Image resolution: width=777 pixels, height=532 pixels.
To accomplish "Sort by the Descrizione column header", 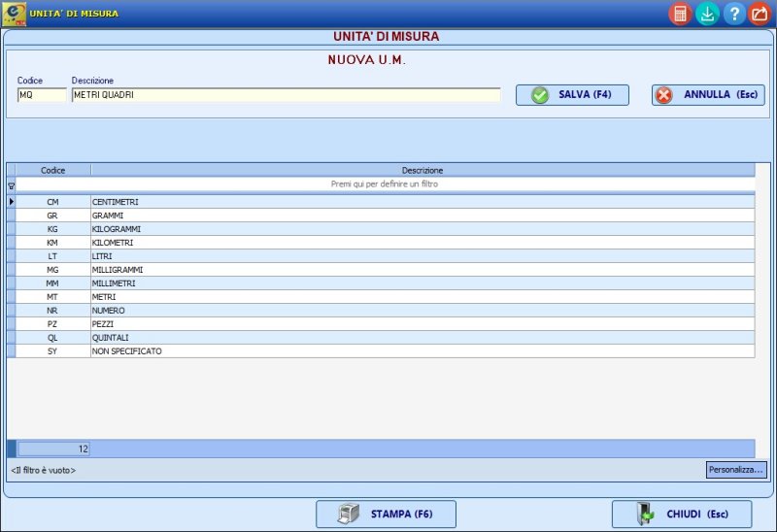I will point(422,171).
